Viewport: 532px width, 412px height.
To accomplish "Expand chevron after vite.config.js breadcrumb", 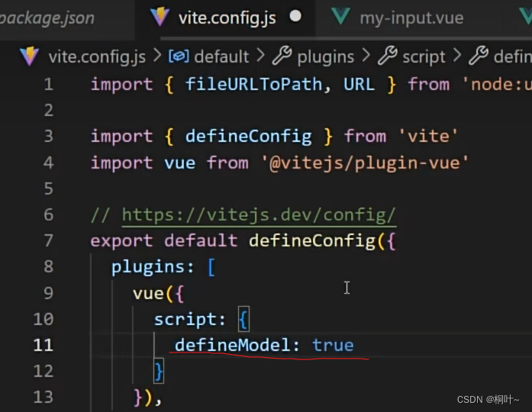I will pos(157,55).
